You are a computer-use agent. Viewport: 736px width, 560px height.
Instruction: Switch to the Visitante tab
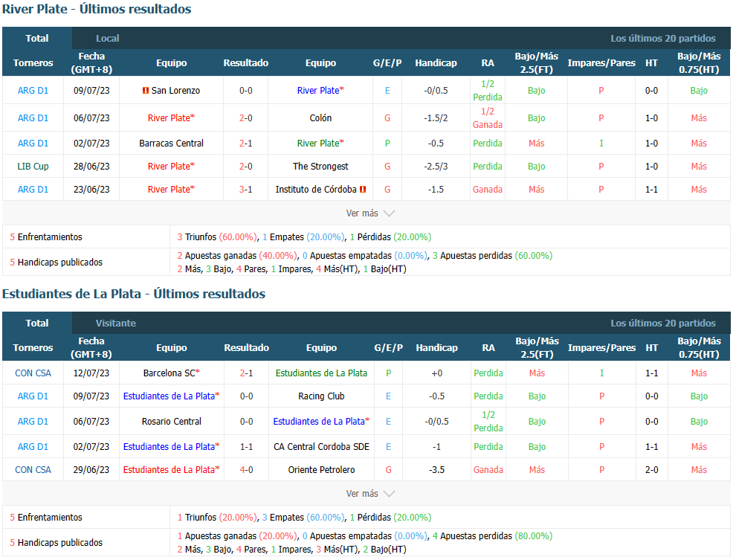[116, 324]
